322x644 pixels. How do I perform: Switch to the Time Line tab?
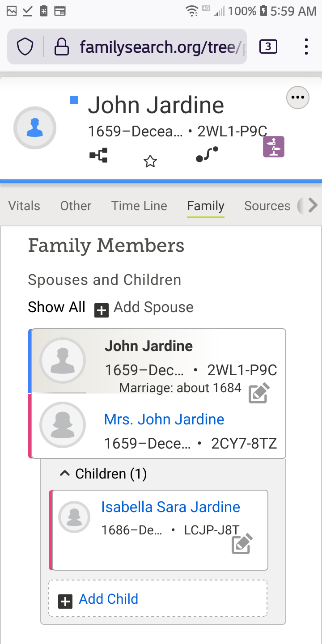coord(139,206)
